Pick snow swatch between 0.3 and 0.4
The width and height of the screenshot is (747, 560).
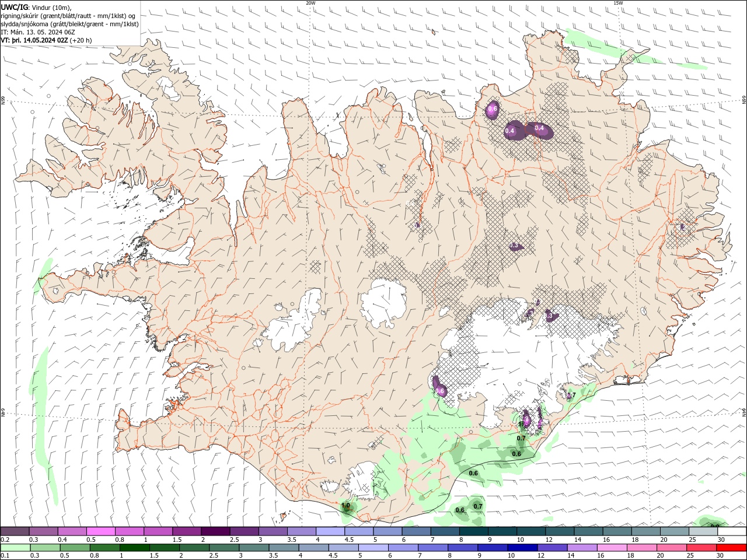click(x=43, y=531)
